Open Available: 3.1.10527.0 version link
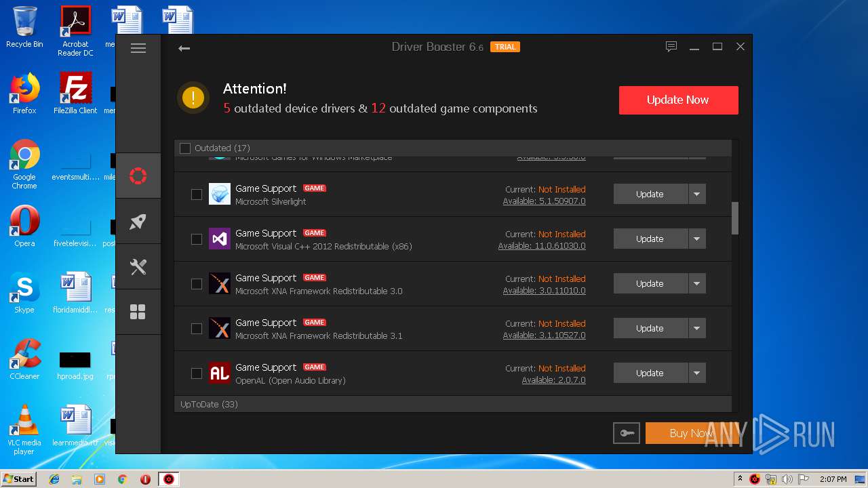Screen dimensions: 868x488 coord(544,335)
